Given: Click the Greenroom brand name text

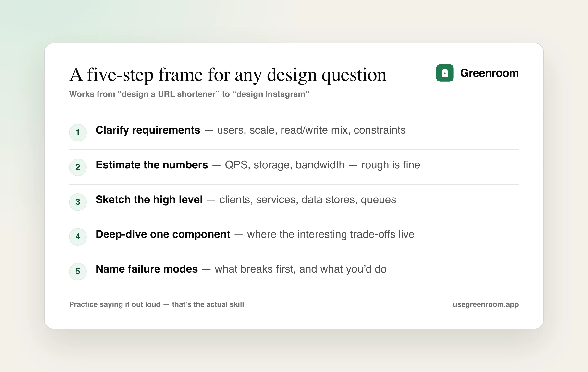Looking at the screenshot, I should click(490, 73).
